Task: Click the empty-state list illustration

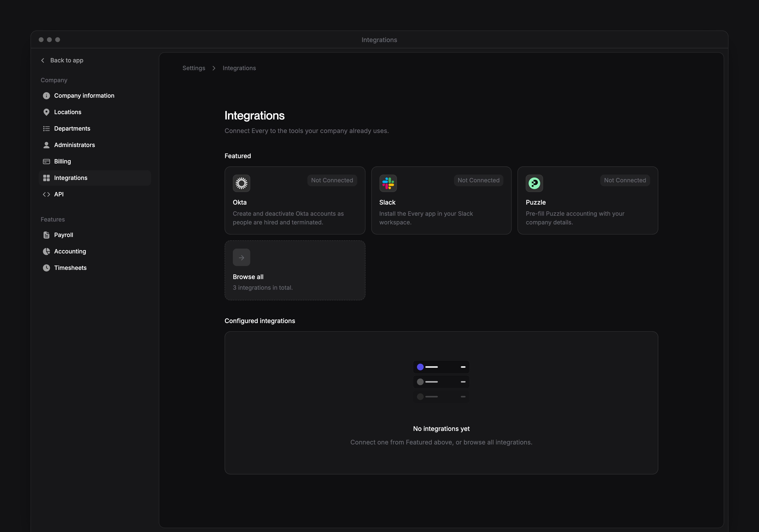Action: click(441, 382)
